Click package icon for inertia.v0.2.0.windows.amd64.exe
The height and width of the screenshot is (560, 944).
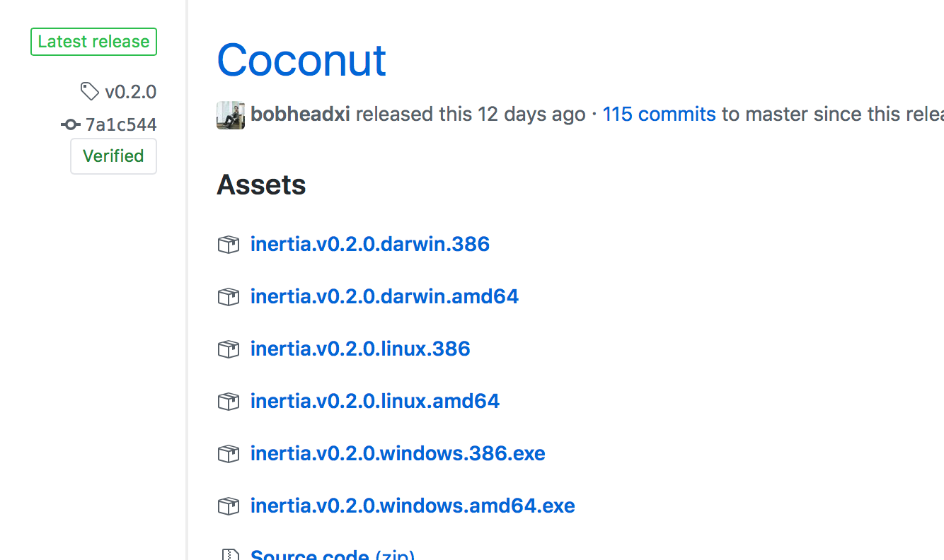click(x=228, y=506)
